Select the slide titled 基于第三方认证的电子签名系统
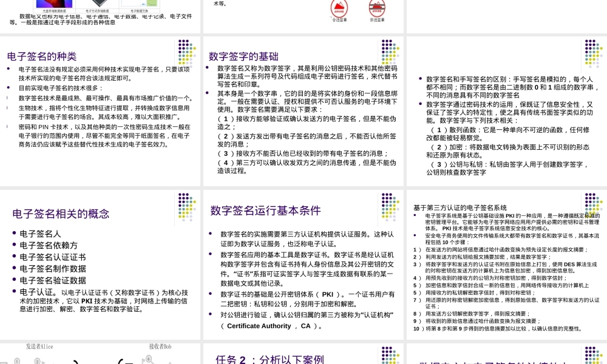Viewport: 607px width, 364px height. point(507,265)
